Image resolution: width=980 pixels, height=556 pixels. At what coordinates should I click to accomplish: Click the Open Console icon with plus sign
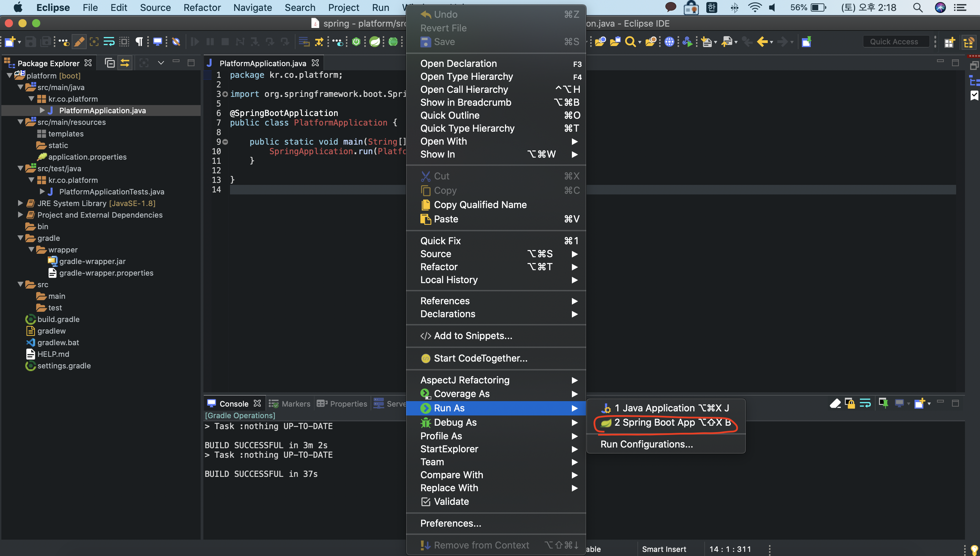pos(919,403)
